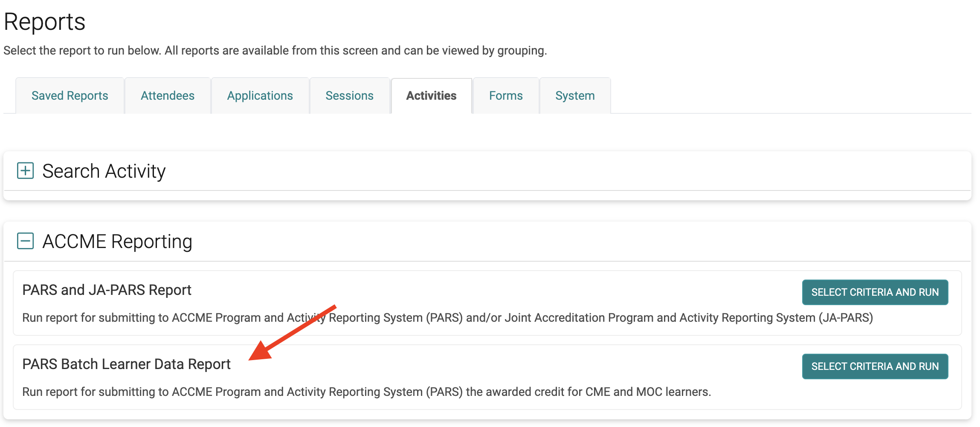Click the PARS Batch Learner Data Report title
Screen dimensions: 980x427
point(126,364)
